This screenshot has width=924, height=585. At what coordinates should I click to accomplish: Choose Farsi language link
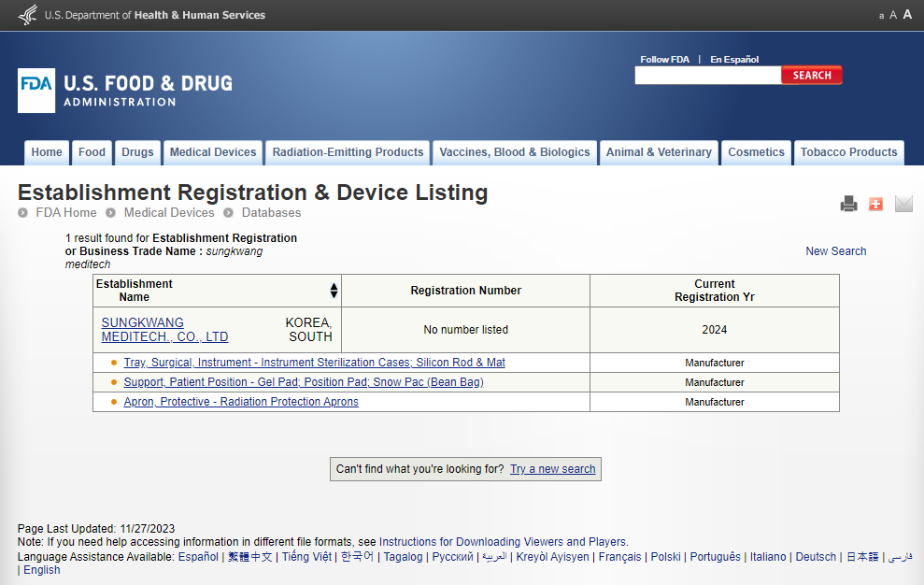click(x=900, y=557)
